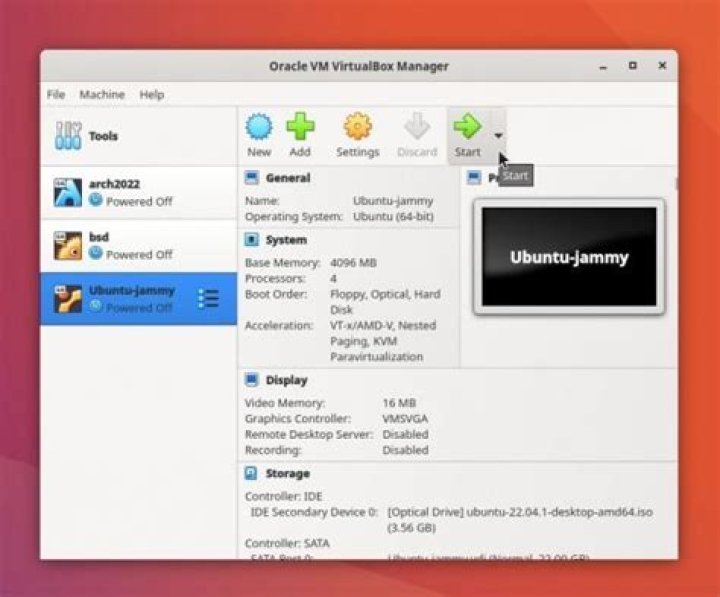
Task: Click the Ubuntu-jammy preview thumbnail
Action: 569,256
